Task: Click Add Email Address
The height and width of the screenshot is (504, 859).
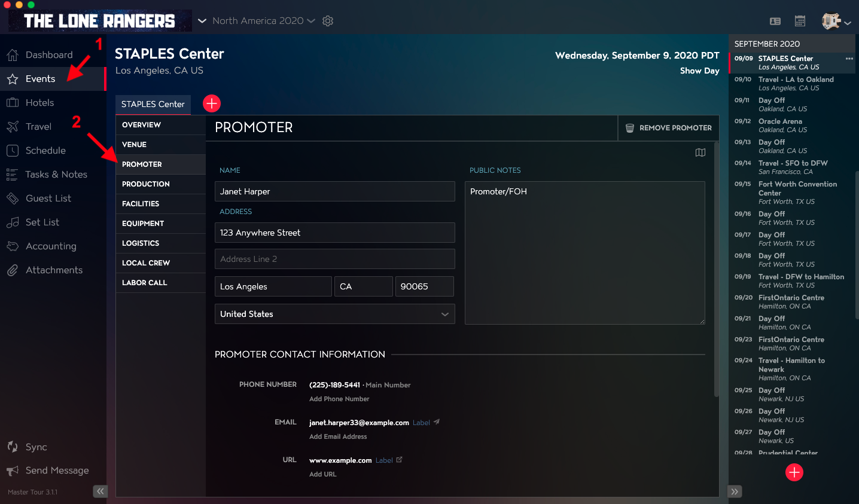Action: [x=338, y=436]
